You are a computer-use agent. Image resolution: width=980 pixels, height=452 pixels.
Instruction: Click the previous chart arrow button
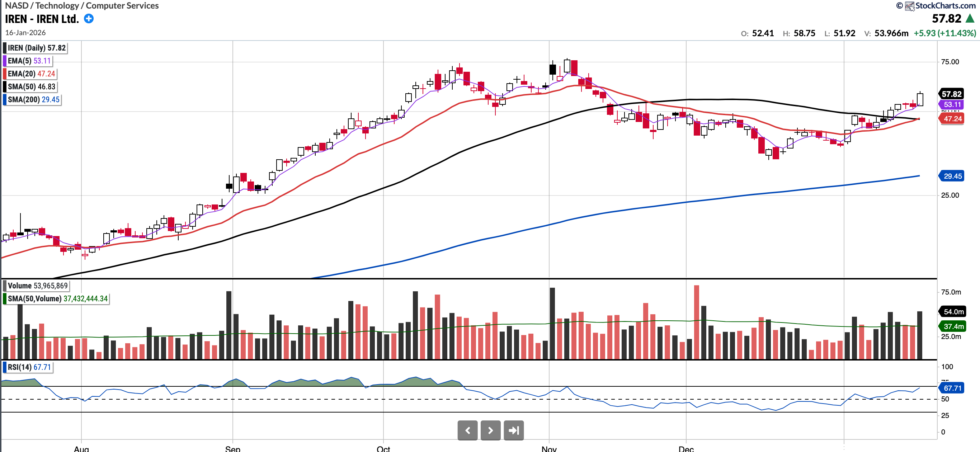click(467, 430)
